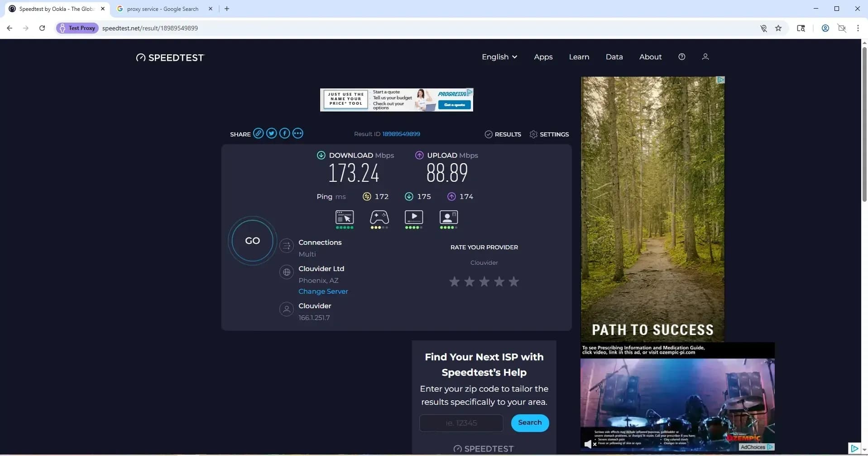Open the About page
This screenshot has height=456, width=868.
coord(650,56)
